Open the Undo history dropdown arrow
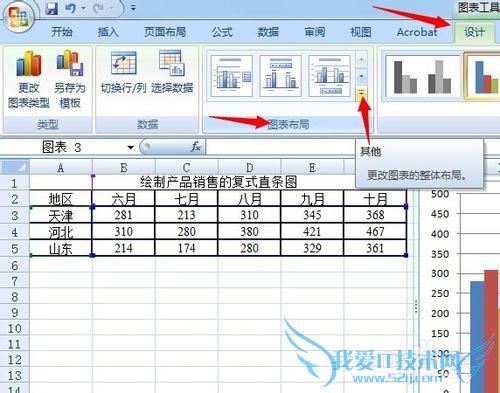This screenshot has height=393, width=500. [83, 8]
